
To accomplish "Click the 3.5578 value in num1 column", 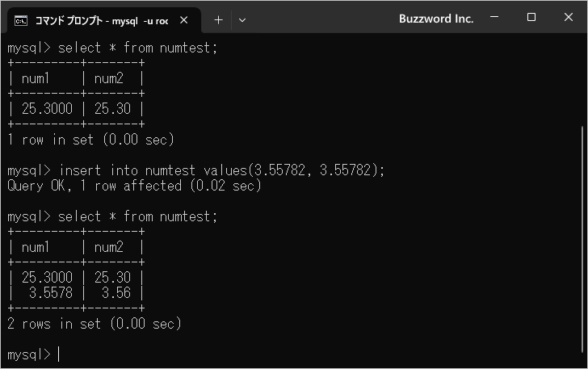I will 50,293.
